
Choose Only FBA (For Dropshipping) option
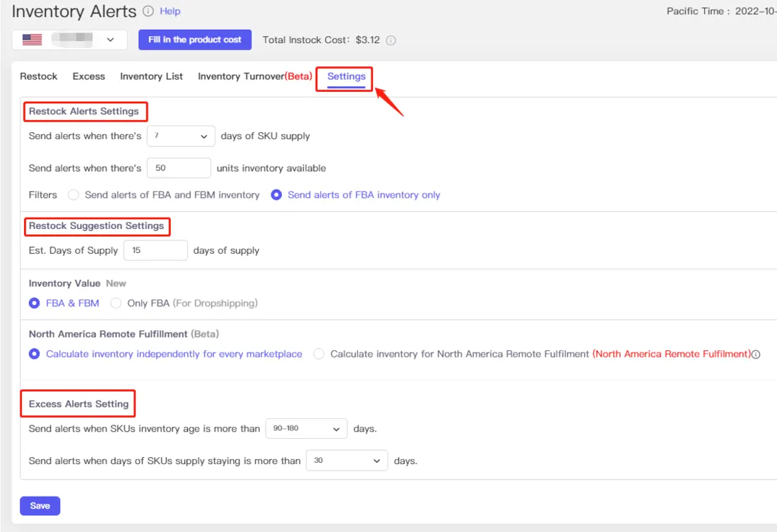point(115,302)
